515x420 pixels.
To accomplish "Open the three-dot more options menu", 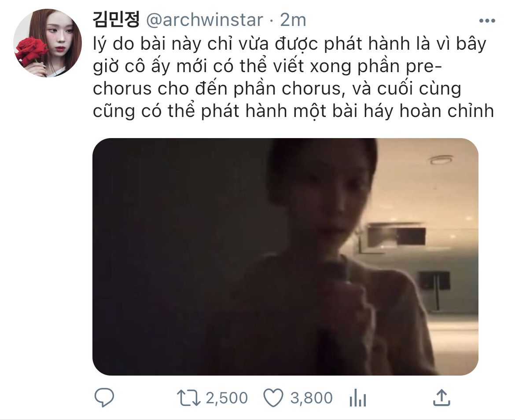I will pyautogui.click(x=487, y=21).
